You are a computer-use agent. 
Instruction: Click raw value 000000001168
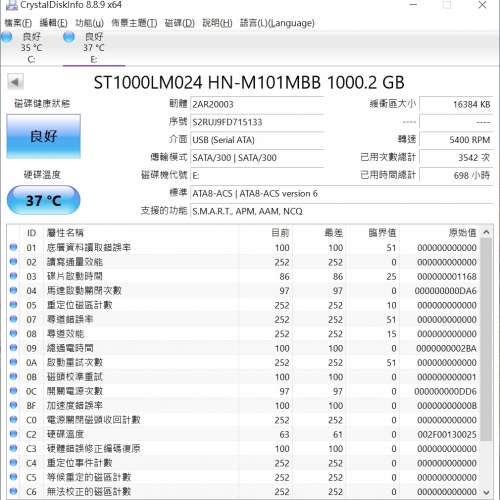coord(447,277)
